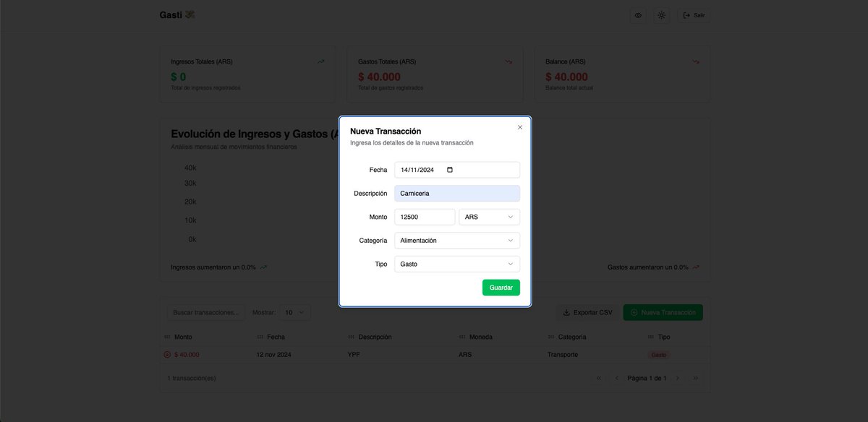Screen dimensions: 868x422
Task: Click the 12 nov 2024 date cell
Action: 273,355
